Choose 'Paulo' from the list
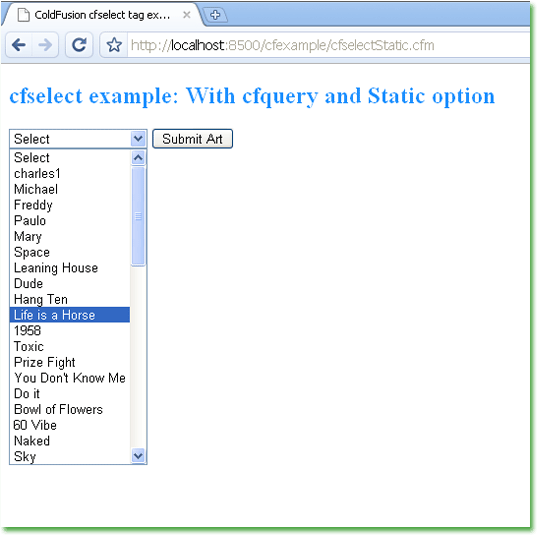Viewport: 538px width, 535px height. 70,221
